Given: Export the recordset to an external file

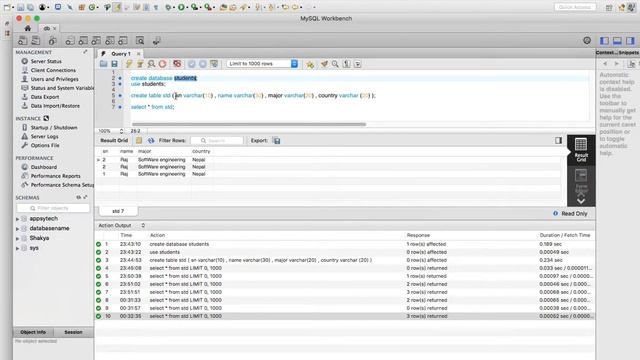Looking at the screenshot, I should coord(276,140).
